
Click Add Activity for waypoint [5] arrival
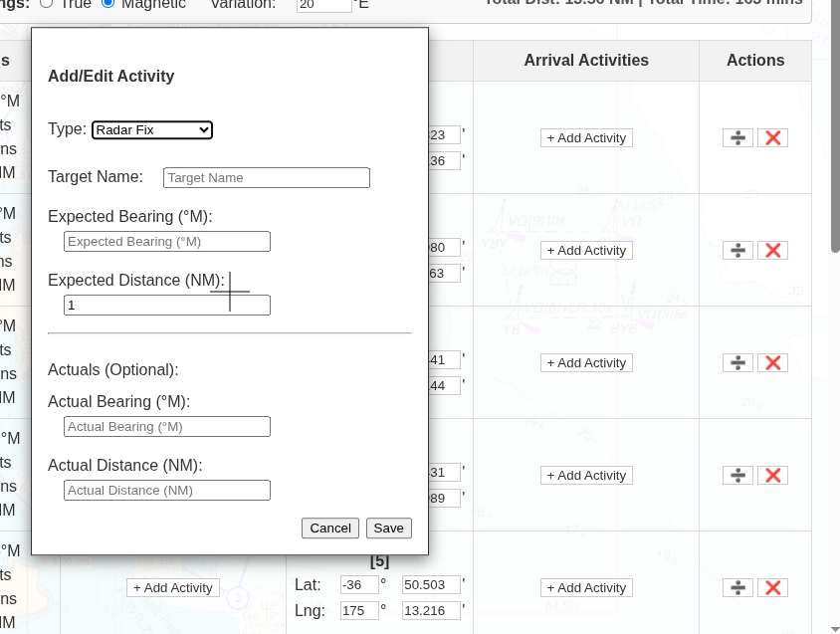click(x=586, y=587)
